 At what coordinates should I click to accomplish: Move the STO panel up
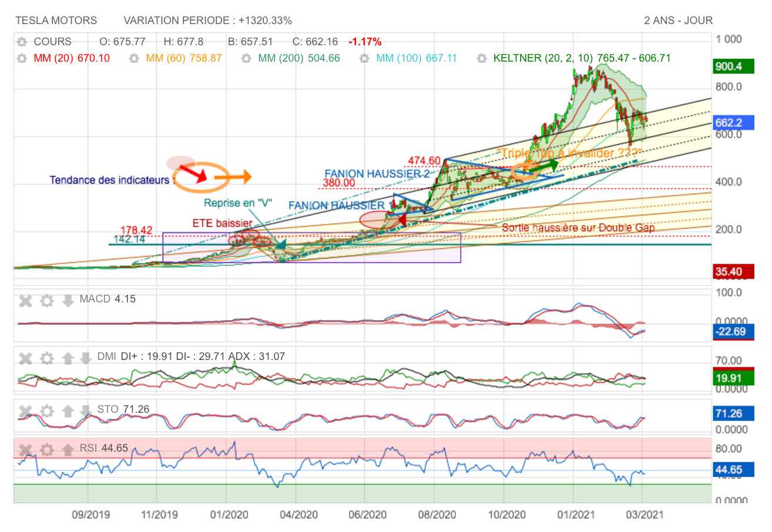point(68,410)
